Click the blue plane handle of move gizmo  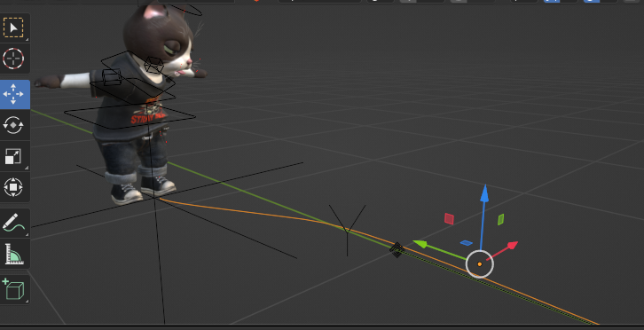pyautogui.click(x=467, y=243)
